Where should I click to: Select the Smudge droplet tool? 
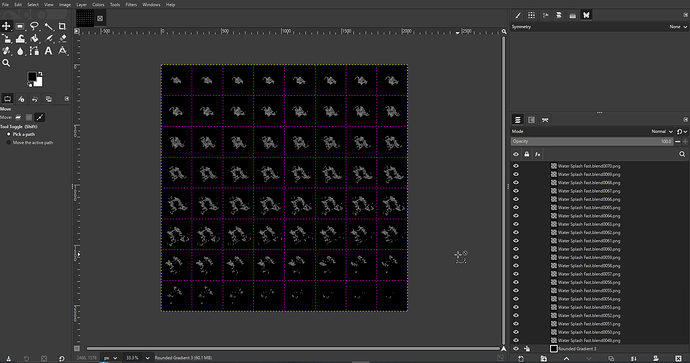pos(20,51)
